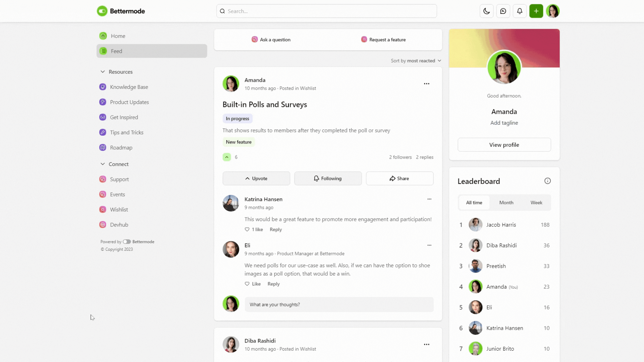Click Jacob Harris avatar in Leaderboard
Viewport: 644px width, 362px height.
475,225
